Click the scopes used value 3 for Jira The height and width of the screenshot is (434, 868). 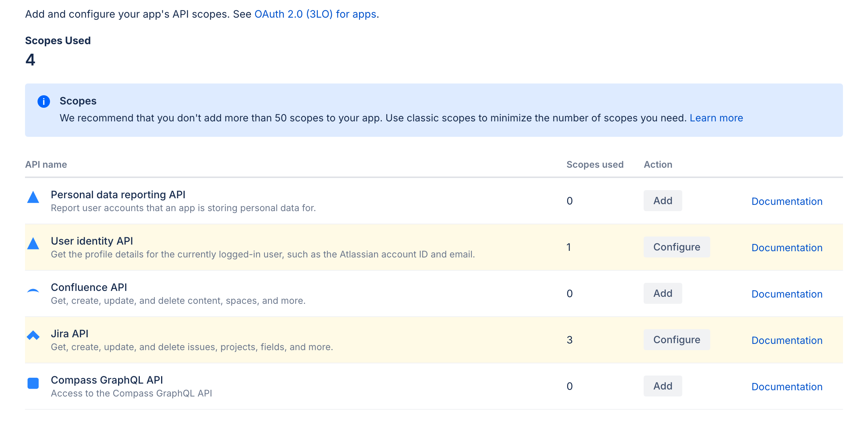[x=569, y=340]
